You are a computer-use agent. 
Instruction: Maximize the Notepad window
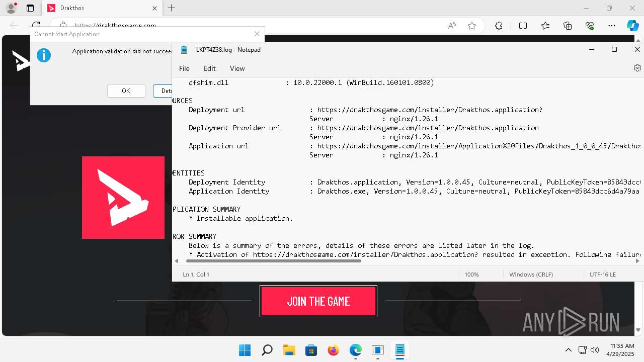point(614,49)
